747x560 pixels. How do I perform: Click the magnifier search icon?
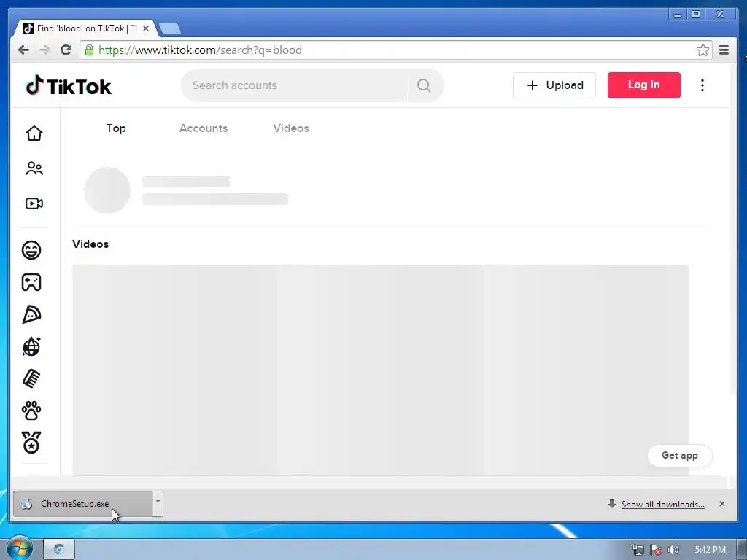point(424,85)
